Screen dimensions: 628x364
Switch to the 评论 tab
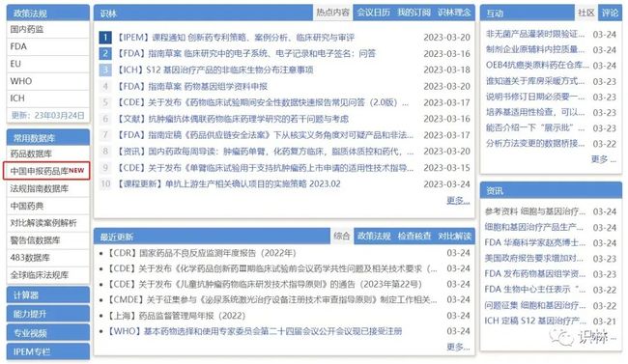[x=610, y=13]
